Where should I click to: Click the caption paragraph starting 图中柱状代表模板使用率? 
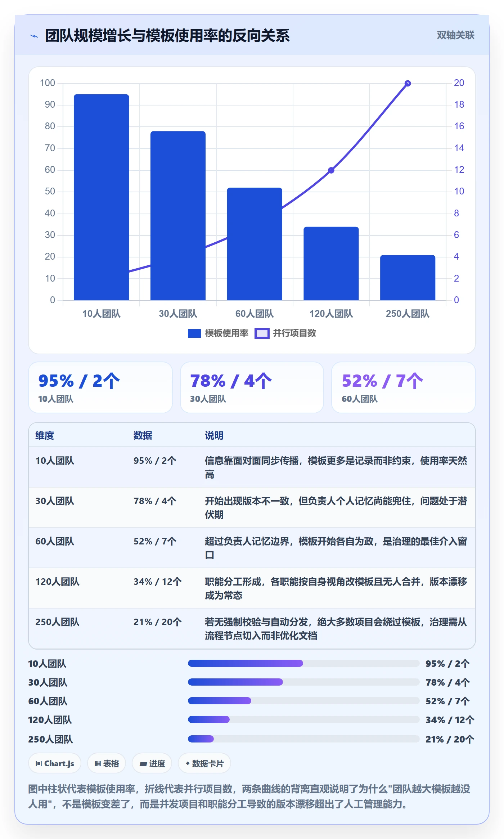(249, 796)
